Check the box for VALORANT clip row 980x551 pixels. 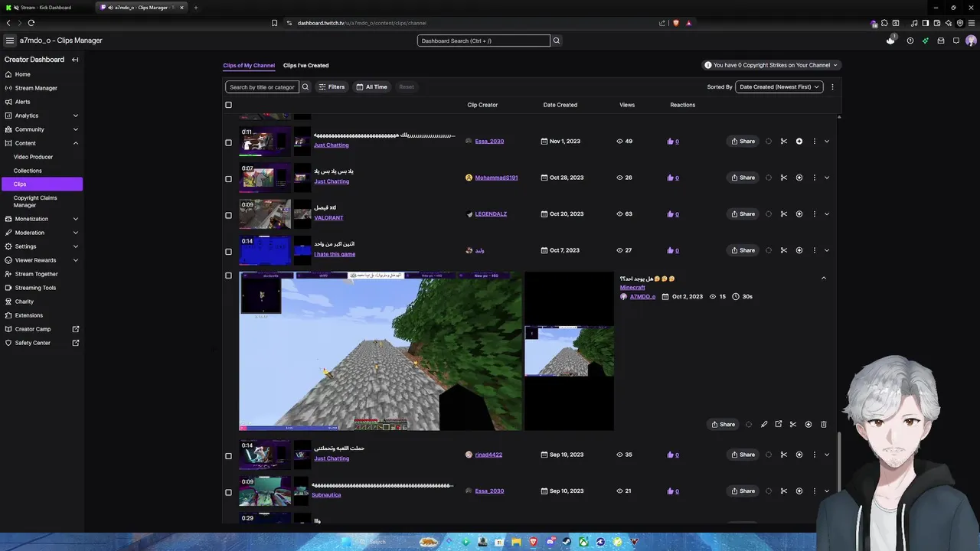pos(228,215)
